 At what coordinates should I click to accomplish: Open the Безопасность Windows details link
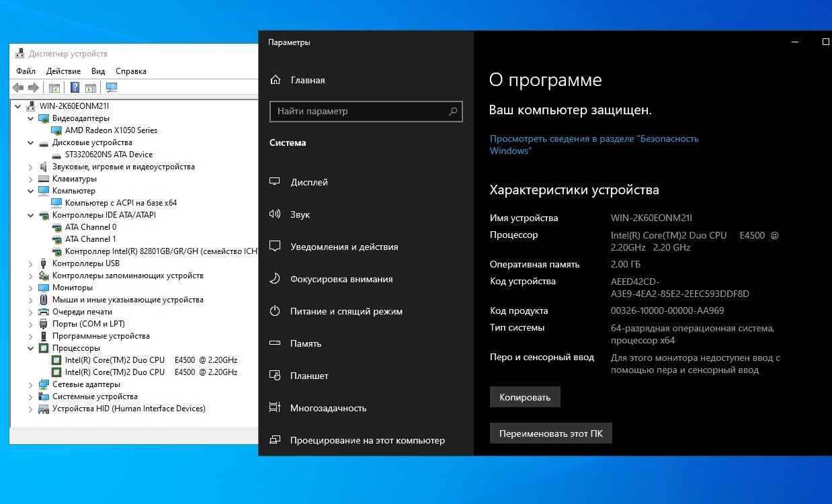594,144
